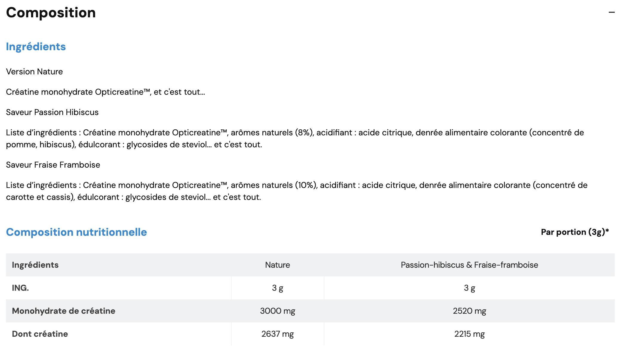Click the Monohydrate de créatine row label
This screenshot has height=346, width=644.
coord(64,311)
